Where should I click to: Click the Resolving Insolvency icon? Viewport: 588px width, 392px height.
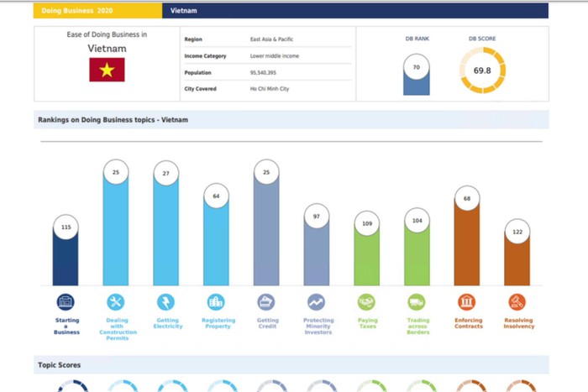(x=517, y=302)
